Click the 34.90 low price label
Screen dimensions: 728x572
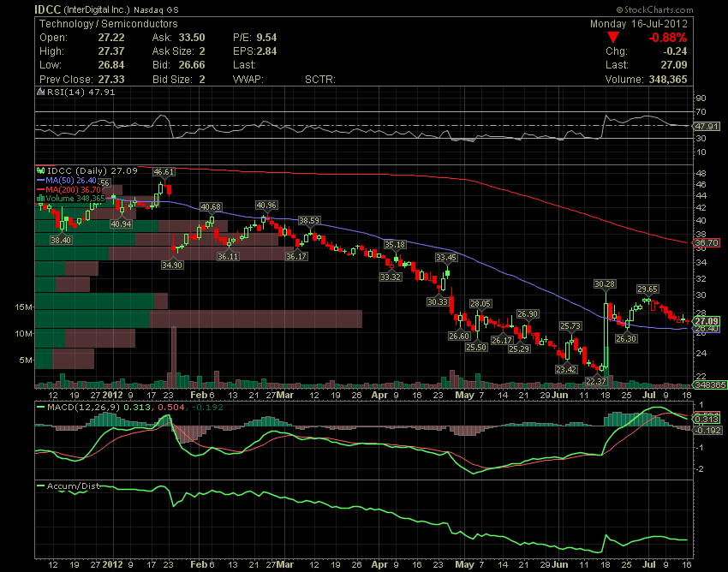click(172, 265)
